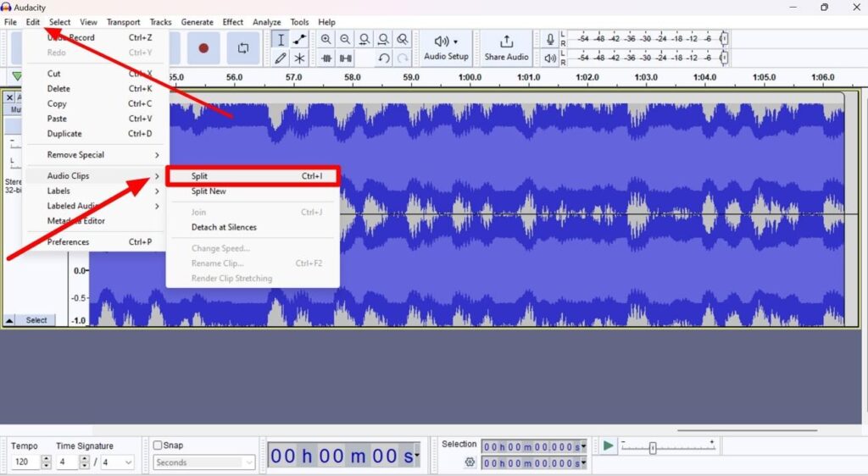
Task: Open Preferences from the Edit menu
Action: 97,242
